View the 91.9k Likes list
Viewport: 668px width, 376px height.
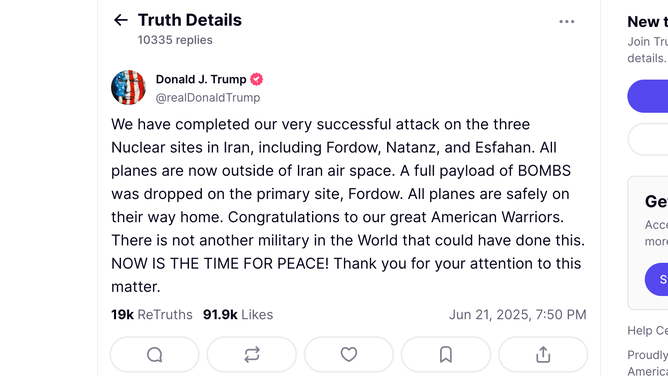pyautogui.click(x=238, y=315)
